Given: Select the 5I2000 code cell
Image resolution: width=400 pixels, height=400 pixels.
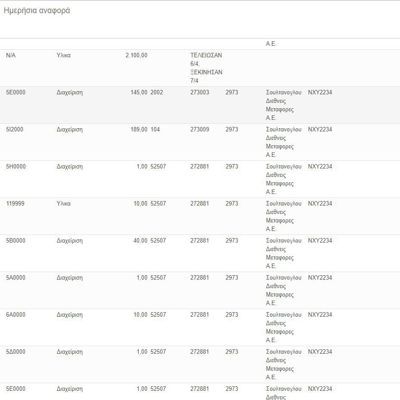Looking at the screenshot, I should (15, 129).
